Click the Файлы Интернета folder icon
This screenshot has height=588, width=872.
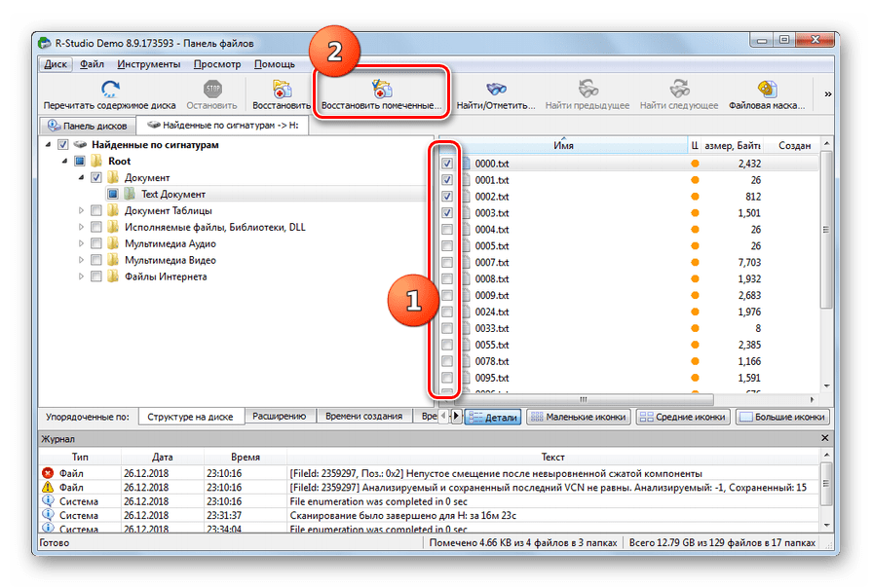(x=113, y=276)
